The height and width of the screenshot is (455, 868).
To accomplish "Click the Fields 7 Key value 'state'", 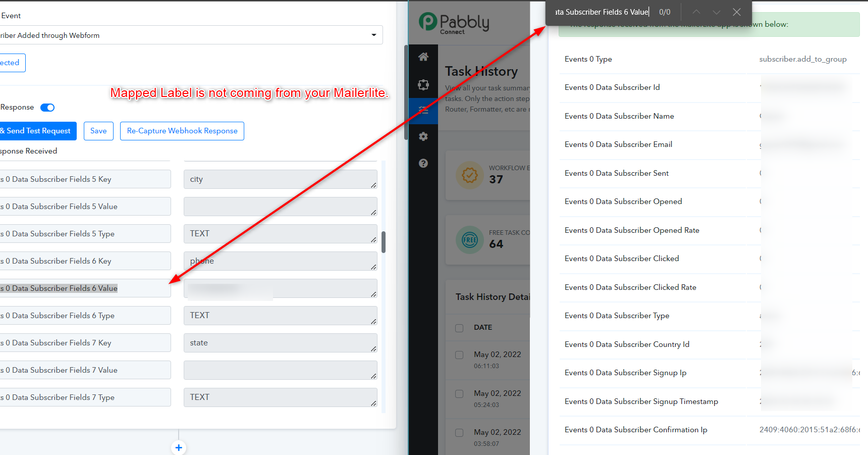I will 281,343.
